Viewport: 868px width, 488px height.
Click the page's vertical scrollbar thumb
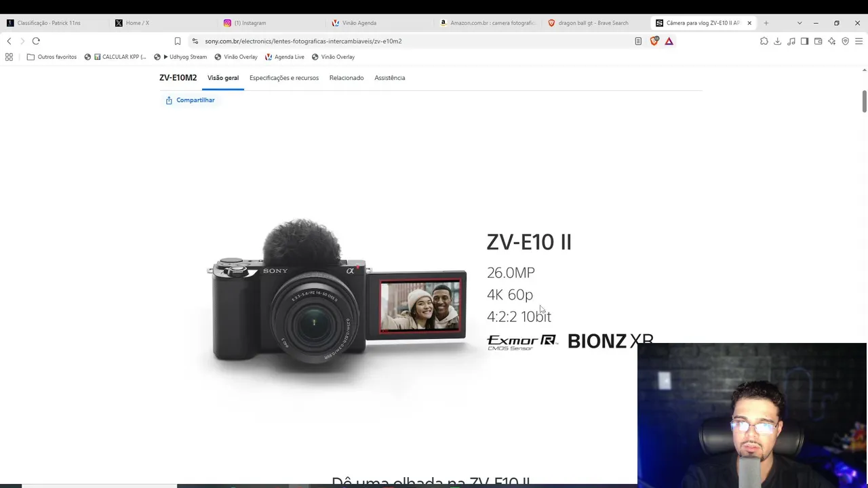[x=864, y=102]
